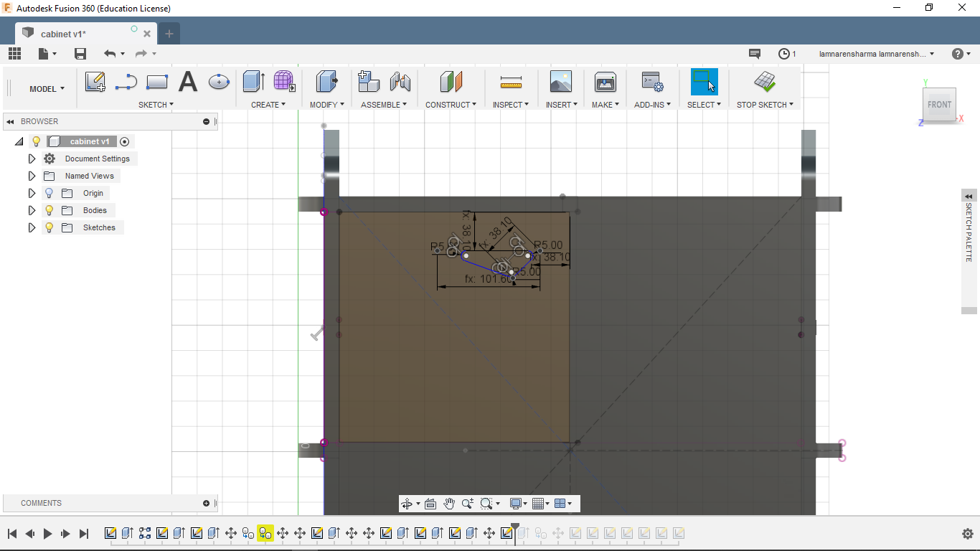Open the INSPECT menu
The image size is (980, 551).
click(x=511, y=105)
